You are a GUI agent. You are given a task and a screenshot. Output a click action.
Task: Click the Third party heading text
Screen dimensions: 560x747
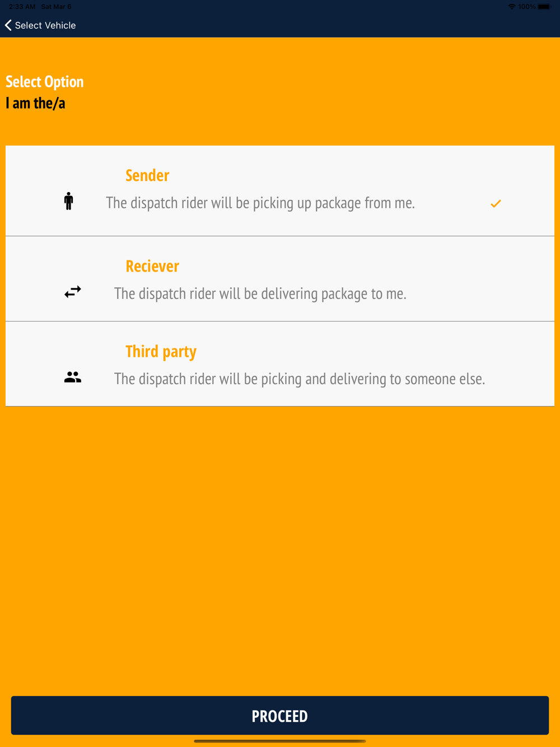point(161,352)
